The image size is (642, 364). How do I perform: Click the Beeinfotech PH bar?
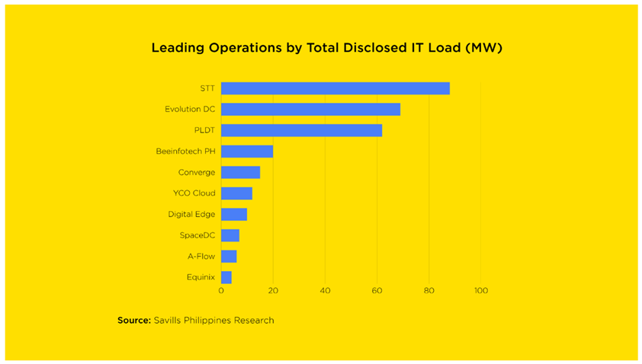(x=247, y=152)
